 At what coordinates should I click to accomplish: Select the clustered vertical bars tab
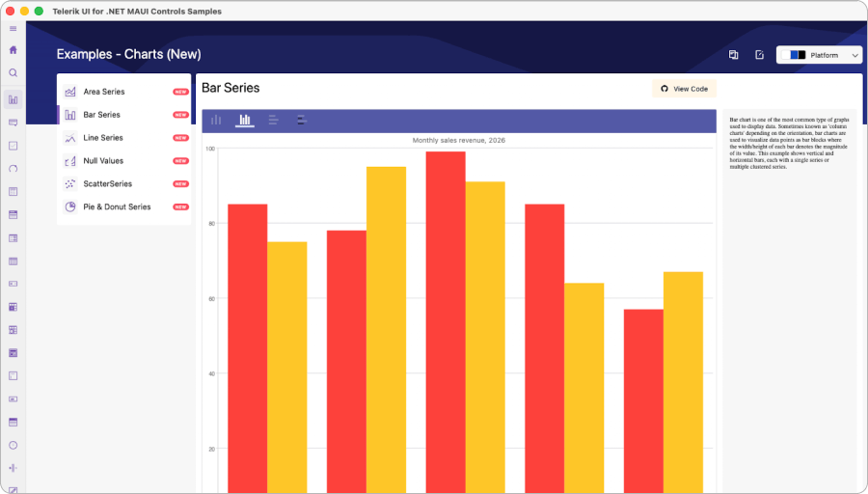245,121
